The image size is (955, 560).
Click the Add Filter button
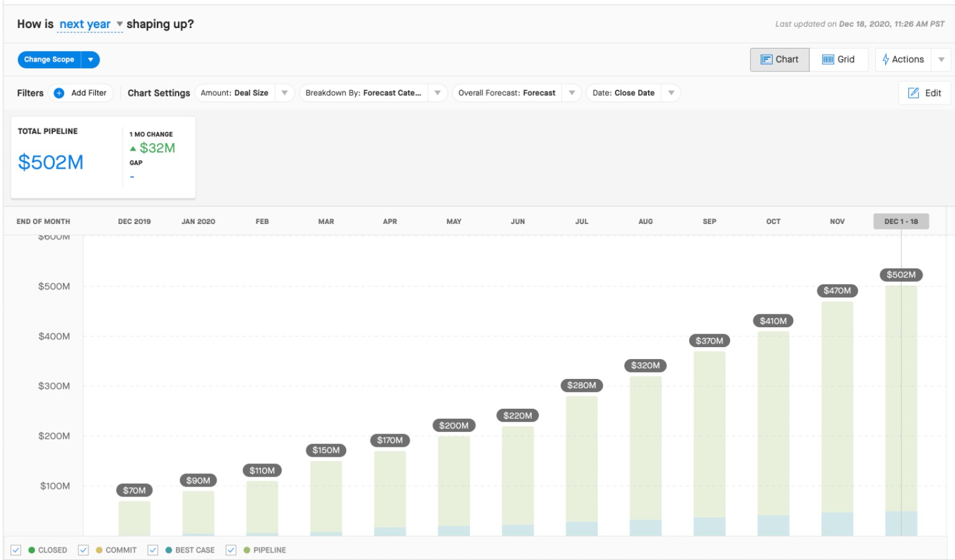[x=81, y=93]
